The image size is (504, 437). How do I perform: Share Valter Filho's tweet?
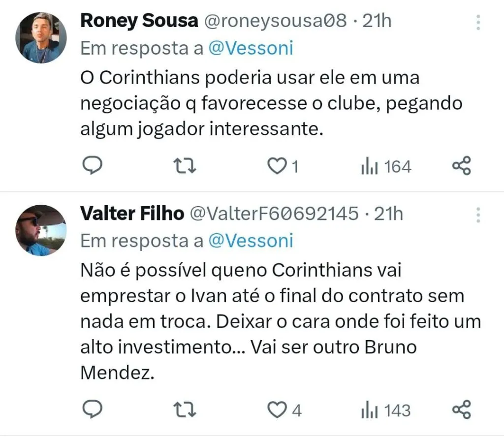[x=462, y=409]
